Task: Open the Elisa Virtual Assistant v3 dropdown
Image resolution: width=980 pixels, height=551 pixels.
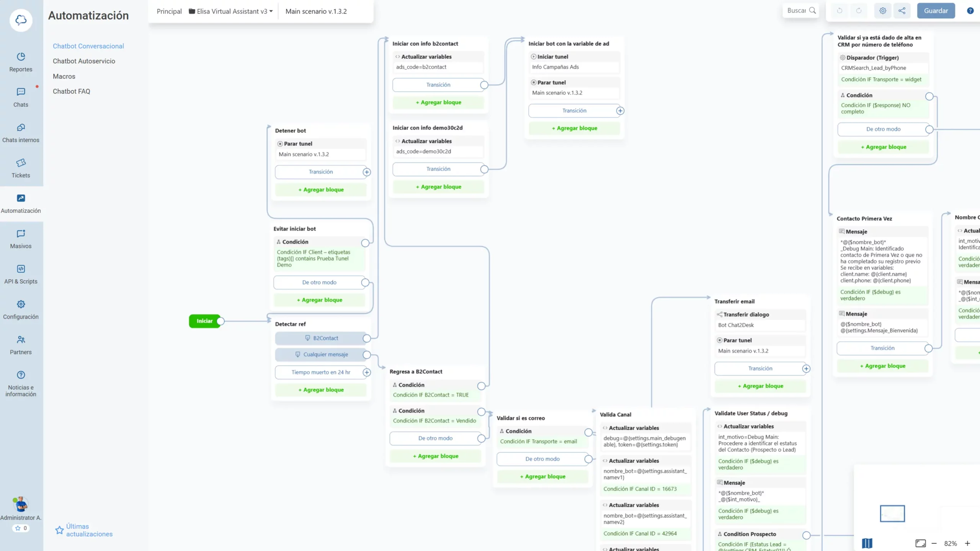Action: pos(231,11)
